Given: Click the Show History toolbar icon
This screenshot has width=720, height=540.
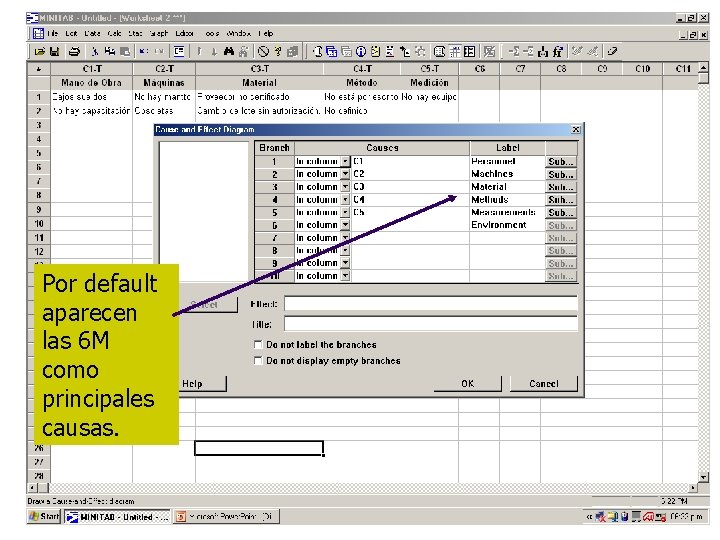Looking at the screenshot, I should pos(376,52).
